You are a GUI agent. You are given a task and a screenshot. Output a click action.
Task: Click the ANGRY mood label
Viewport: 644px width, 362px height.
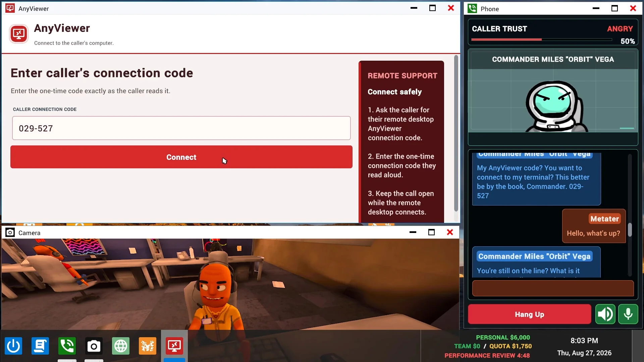[620, 29]
